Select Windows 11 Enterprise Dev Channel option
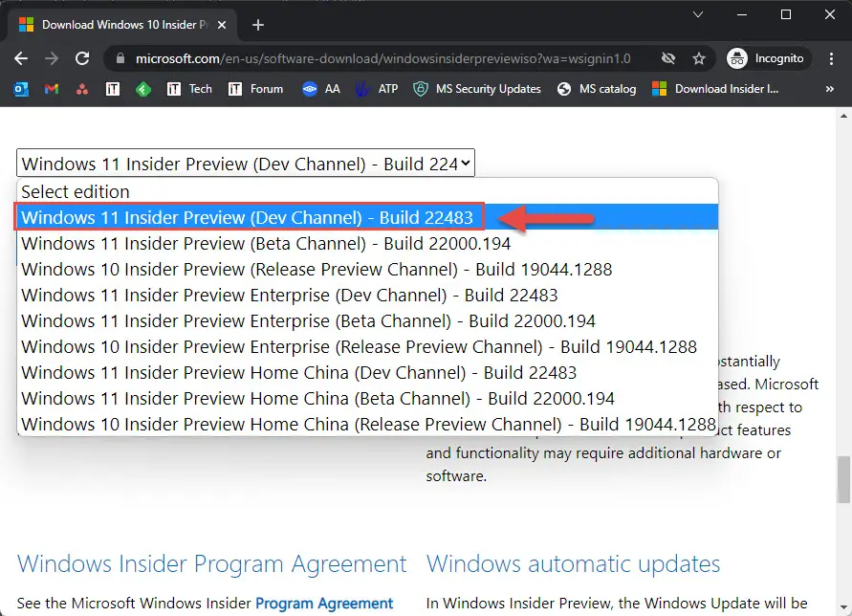852x616 pixels. pyautogui.click(x=367, y=295)
